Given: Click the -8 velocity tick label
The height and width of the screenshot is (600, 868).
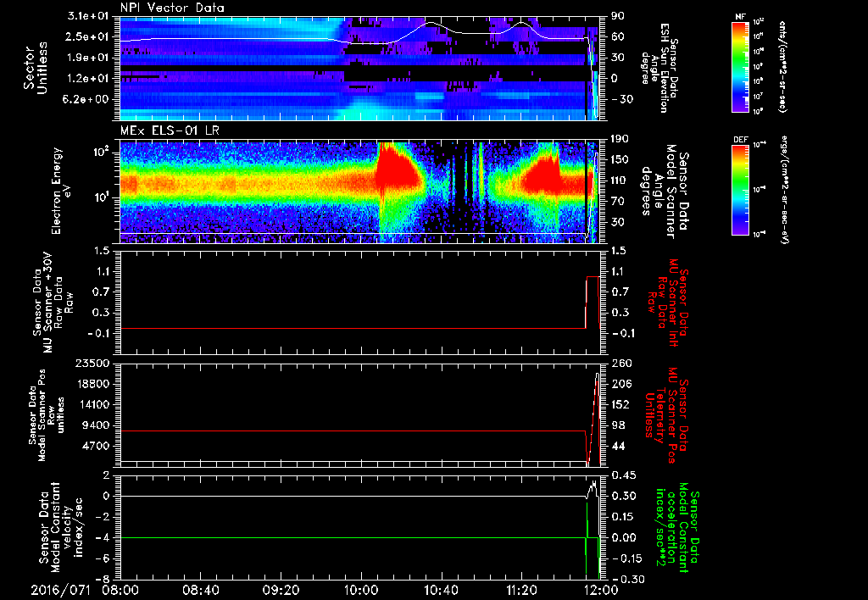Looking at the screenshot, I should [104, 580].
